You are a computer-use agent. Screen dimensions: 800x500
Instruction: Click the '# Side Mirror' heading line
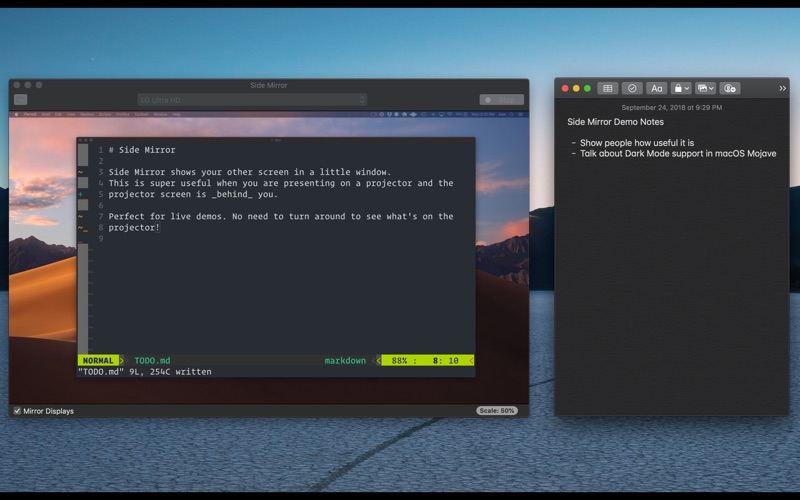pos(142,150)
